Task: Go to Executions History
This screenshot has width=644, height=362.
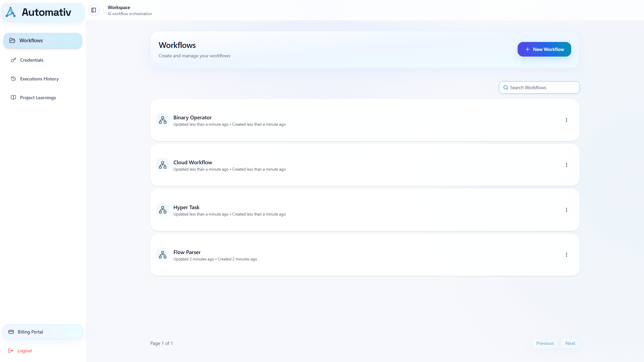Action: pyautogui.click(x=43, y=79)
